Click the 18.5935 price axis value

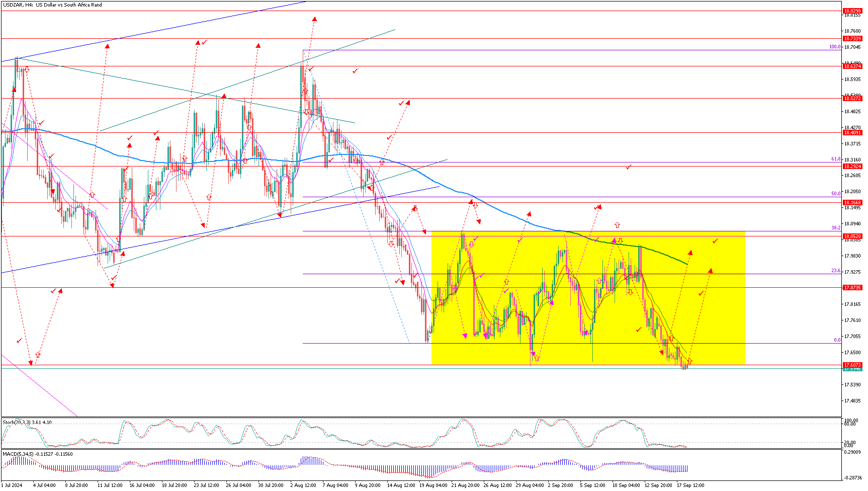pyautogui.click(x=852, y=79)
